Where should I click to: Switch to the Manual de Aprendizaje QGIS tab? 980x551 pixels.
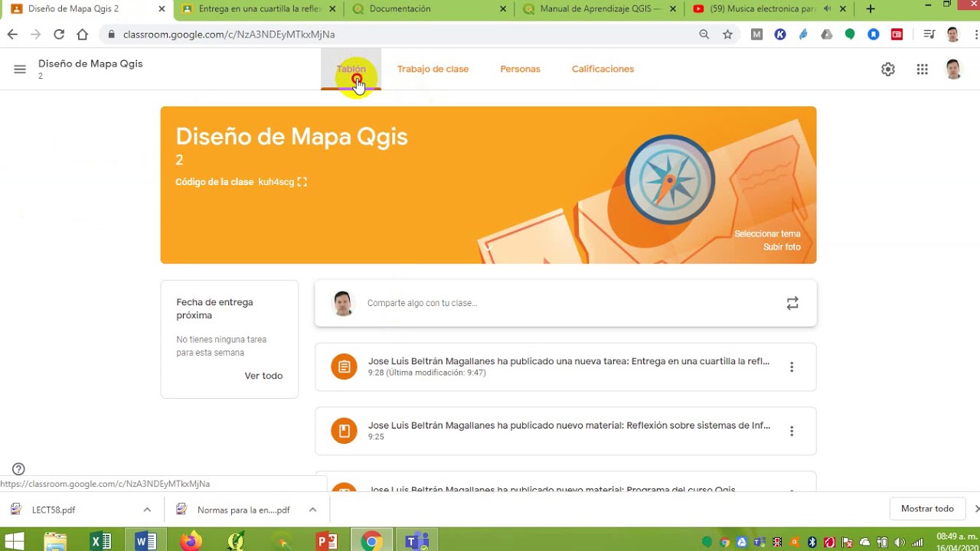(x=599, y=9)
